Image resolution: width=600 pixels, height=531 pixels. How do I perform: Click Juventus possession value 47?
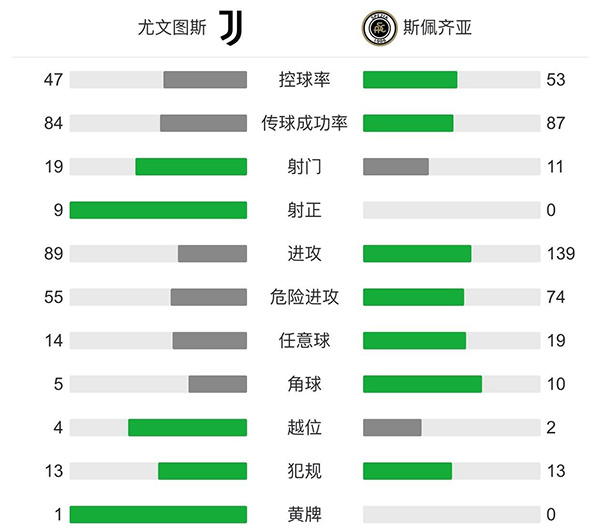53,80
